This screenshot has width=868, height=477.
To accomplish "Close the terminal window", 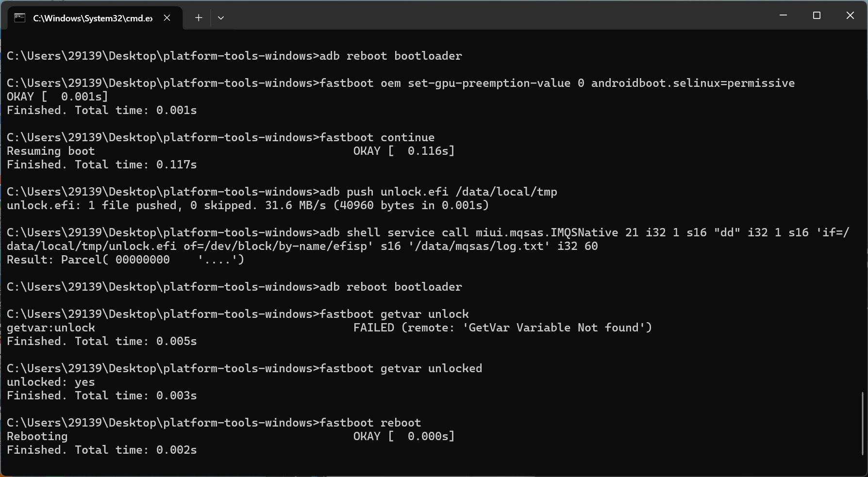I will click(x=850, y=16).
